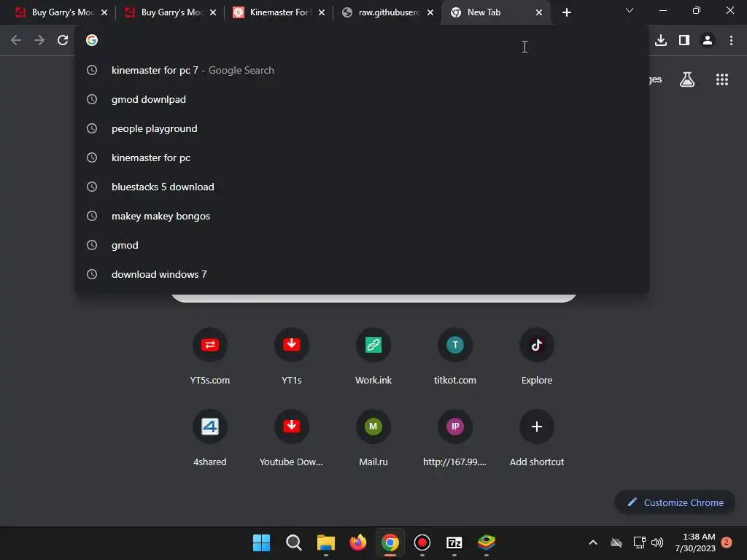Open the notification badge showing 2
Viewport: 747px width, 560px height.
726,542
